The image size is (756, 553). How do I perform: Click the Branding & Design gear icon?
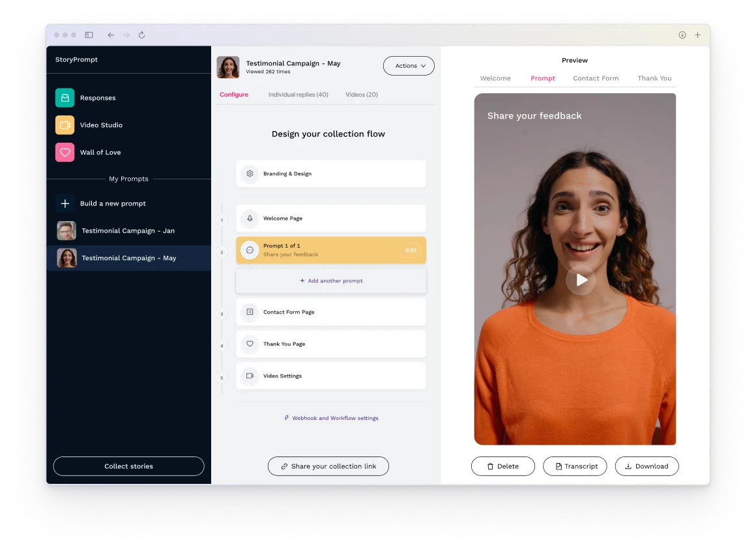coord(250,174)
